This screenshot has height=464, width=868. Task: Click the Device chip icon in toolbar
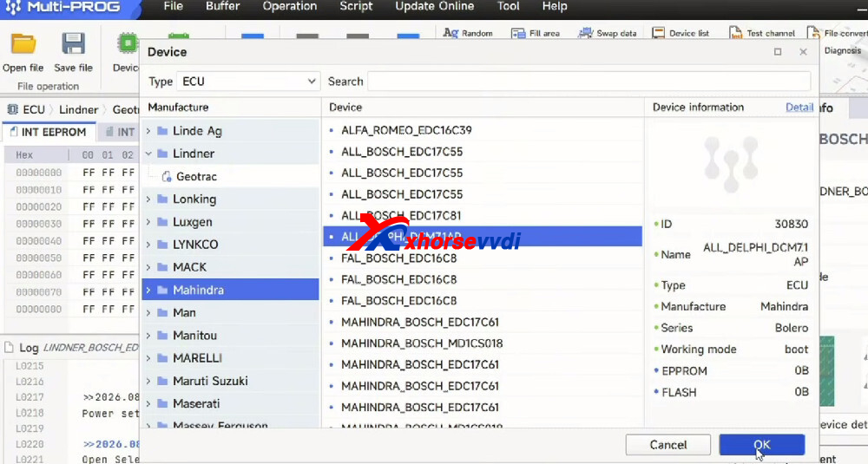coord(128,43)
